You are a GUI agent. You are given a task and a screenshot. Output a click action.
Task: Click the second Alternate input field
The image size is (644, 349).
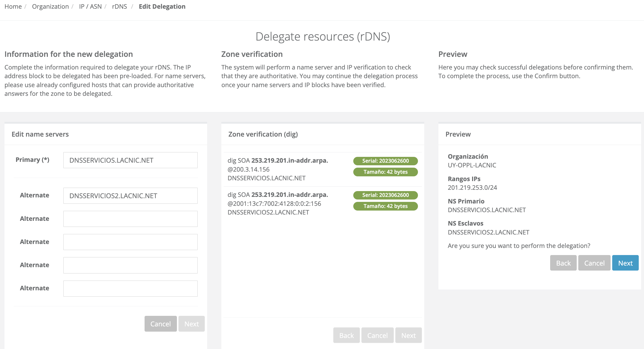(x=130, y=219)
